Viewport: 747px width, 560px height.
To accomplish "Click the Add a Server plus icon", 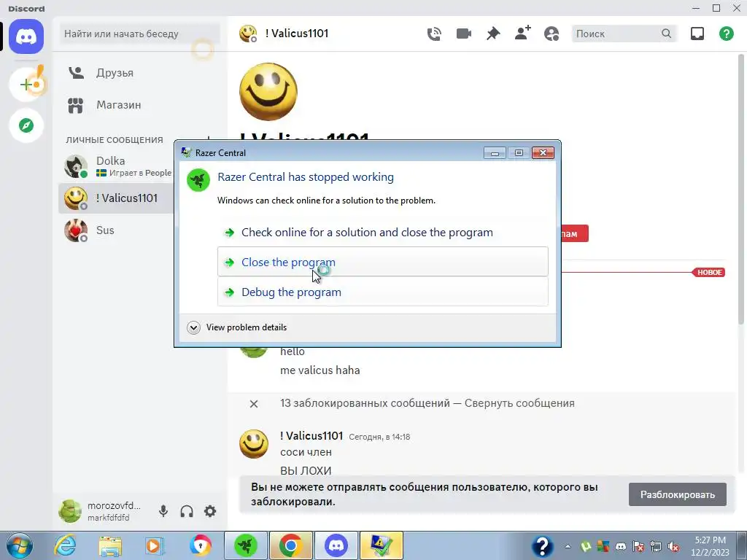I will coord(26,85).
